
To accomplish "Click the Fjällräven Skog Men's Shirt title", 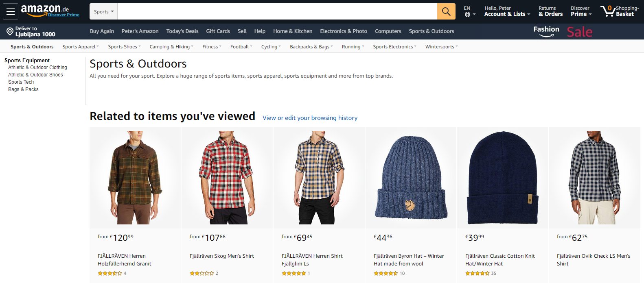I will click(222, 256).
